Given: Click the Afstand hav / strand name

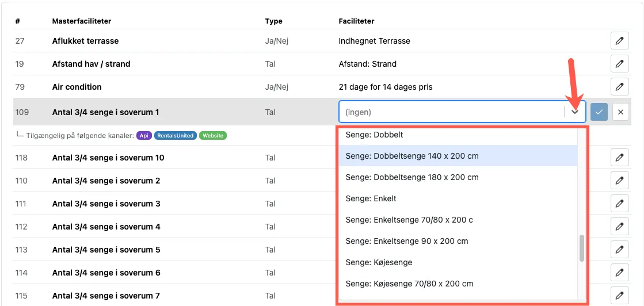Looking at the screenshot, I should coord(91,64).
